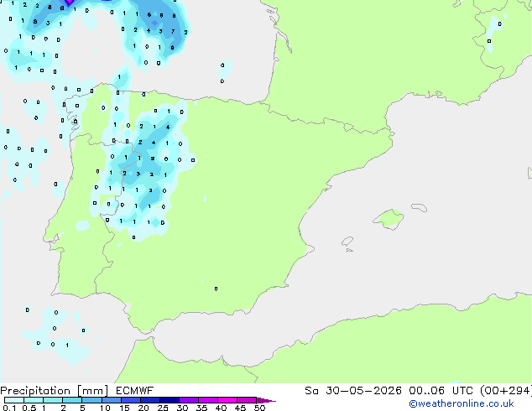Pick the 0.1–0.5 mm palest legend swatch

click(14, 400)
